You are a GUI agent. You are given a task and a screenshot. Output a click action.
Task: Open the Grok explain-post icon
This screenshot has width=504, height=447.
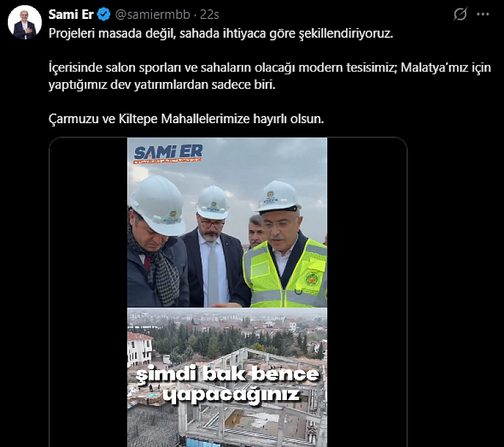460,14
